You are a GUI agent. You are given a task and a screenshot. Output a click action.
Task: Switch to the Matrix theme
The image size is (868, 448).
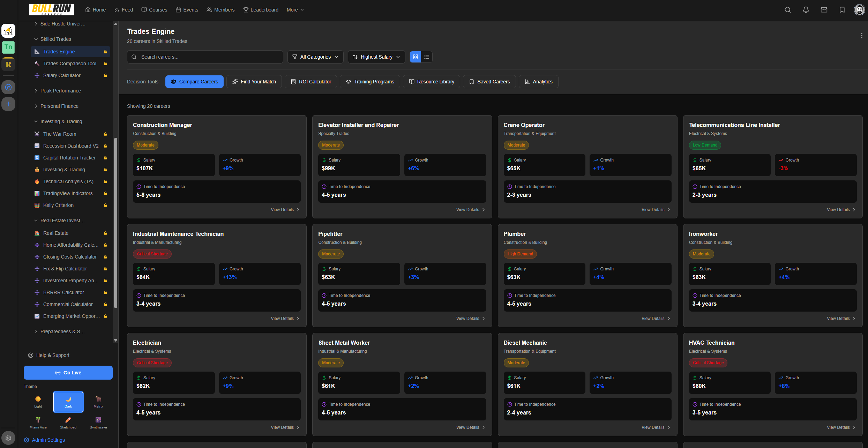point(98,402)
